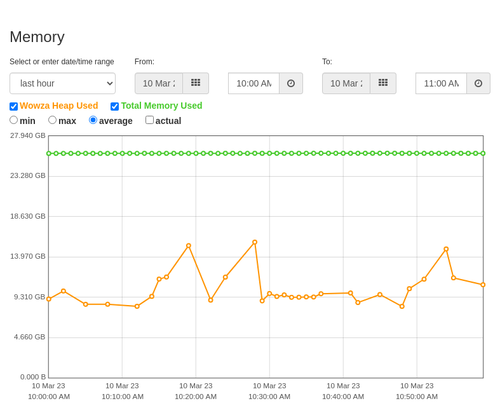500x403 pixels.
Task: Click the From: label
Action: coord(144,62)
